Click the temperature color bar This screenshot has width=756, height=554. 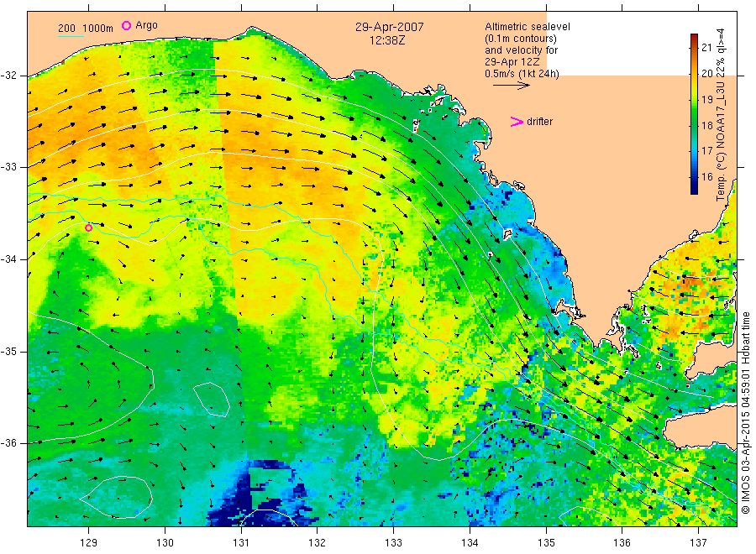694,113
